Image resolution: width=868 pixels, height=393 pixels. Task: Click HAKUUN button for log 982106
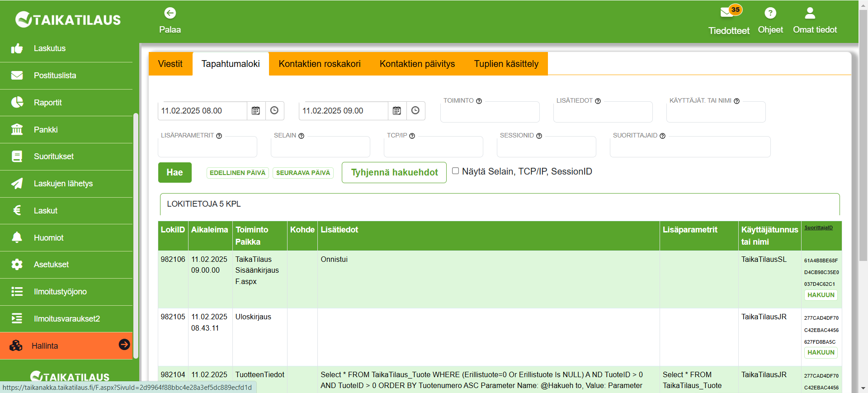821,295
